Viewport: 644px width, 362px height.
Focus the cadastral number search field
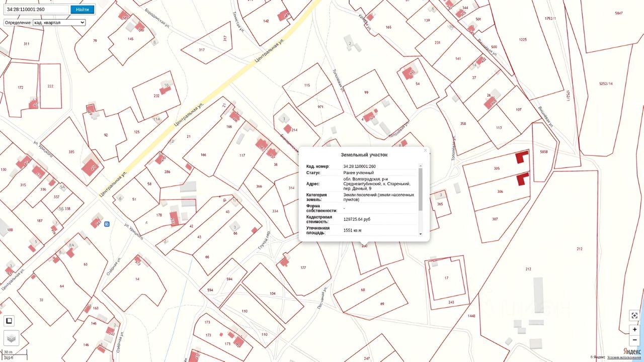[37, 10]
